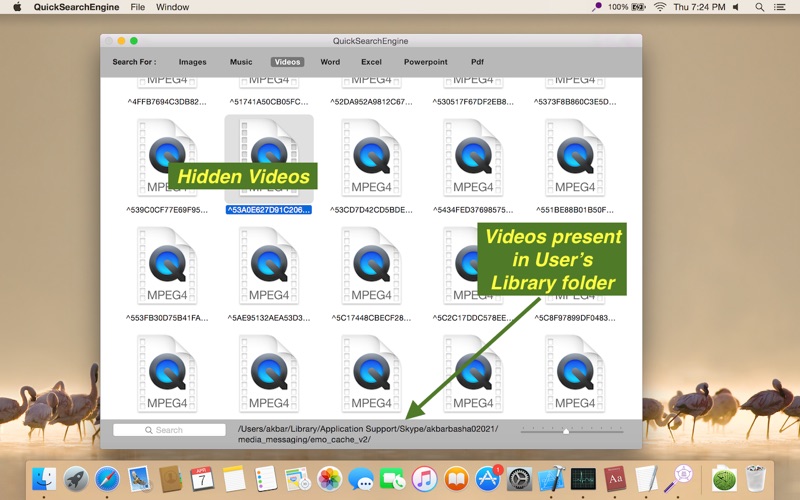
Task: Select the Pdf search category
Action: (x=477, y=62)
